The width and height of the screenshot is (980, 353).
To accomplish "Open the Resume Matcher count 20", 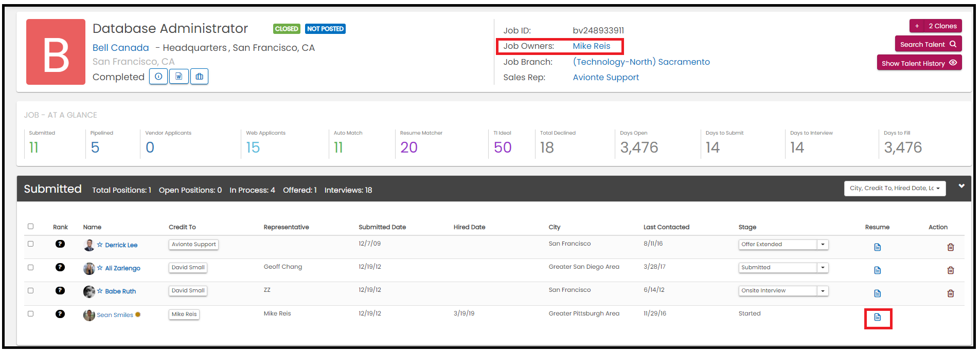I will (409, 147).
